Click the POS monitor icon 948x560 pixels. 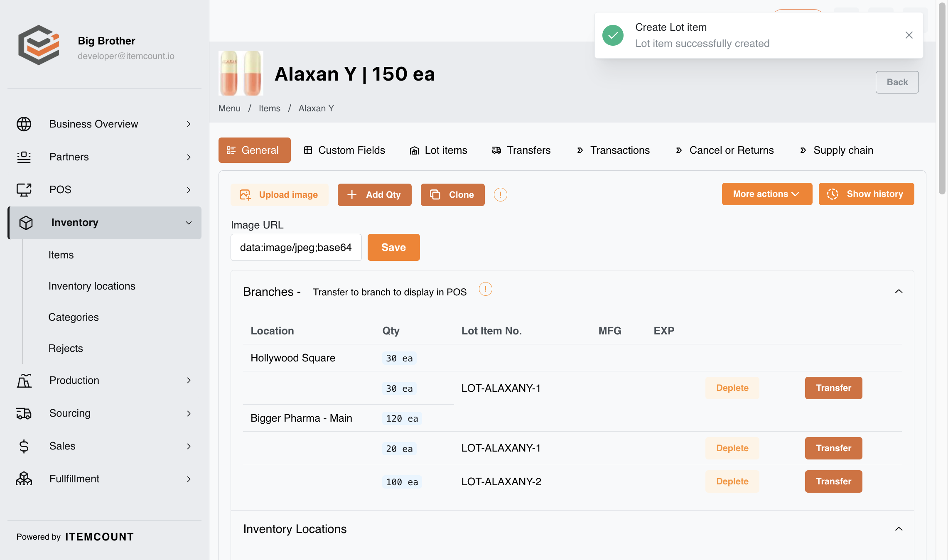point(24,190)
